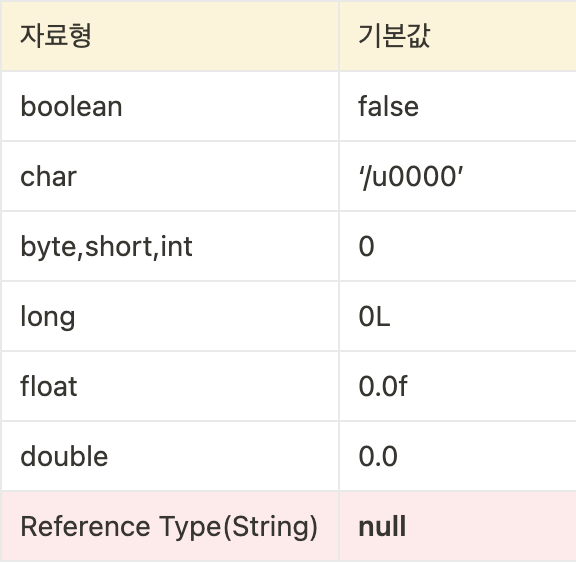
Task: Click the long type cell
Action: (170, 316)
